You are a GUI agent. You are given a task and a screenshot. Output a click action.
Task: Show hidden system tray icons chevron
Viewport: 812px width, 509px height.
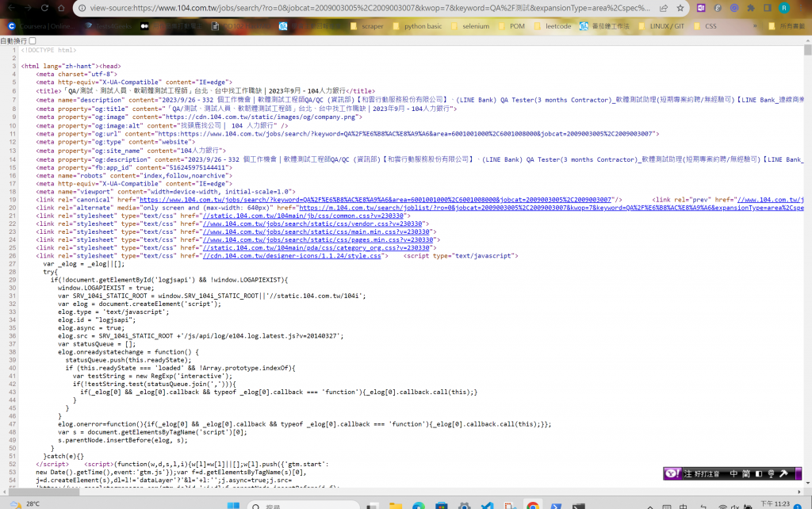[650, 507]
